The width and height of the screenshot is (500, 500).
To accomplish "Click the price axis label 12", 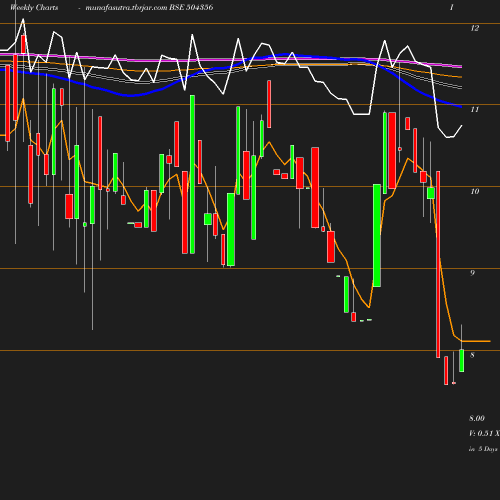I will (475, 28).
